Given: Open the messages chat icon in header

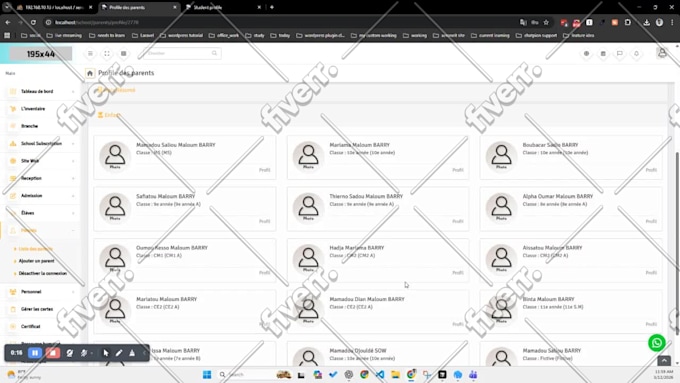Looking at the screenshot, I should (620, 53).
